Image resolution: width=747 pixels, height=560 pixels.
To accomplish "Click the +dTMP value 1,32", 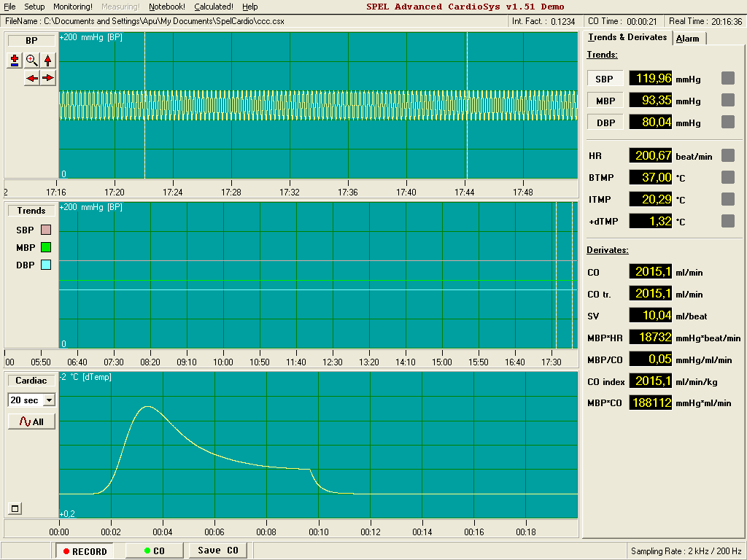I will pyautogui.click(x=650, y=221).
